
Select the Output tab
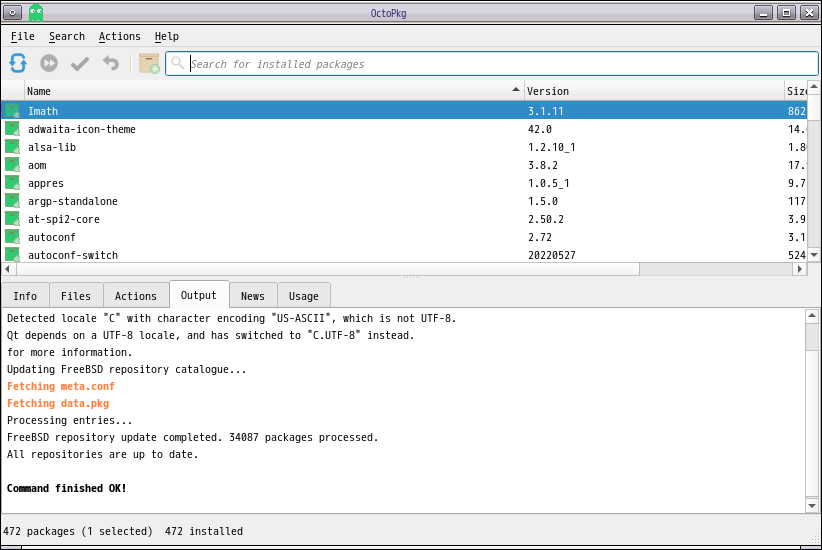click(199, 295)
